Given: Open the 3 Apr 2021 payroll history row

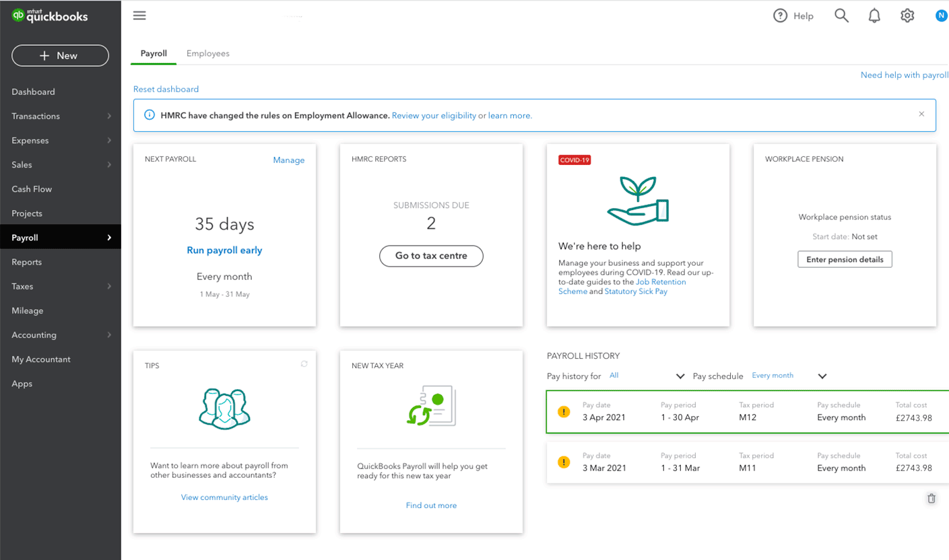Looking at the screenshot, I should coord(748,411).
